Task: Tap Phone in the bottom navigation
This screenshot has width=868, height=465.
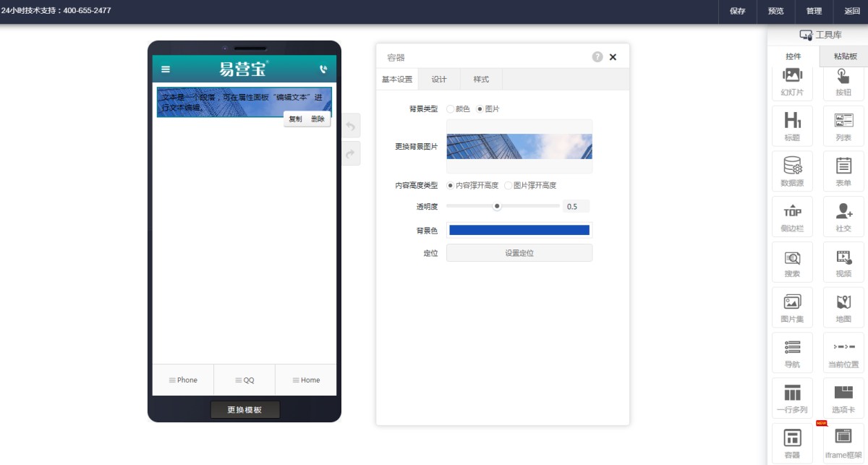Action: [183, 380]
